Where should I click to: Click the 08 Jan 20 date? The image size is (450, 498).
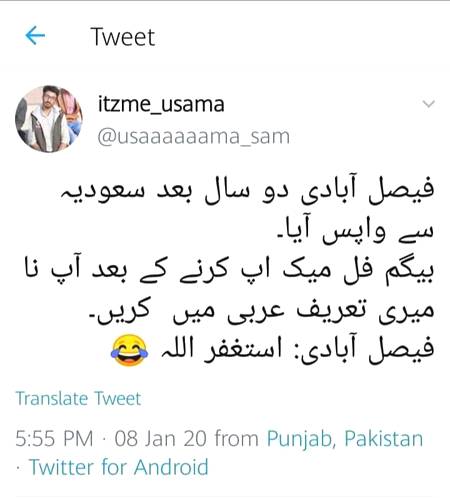point(159,438)
